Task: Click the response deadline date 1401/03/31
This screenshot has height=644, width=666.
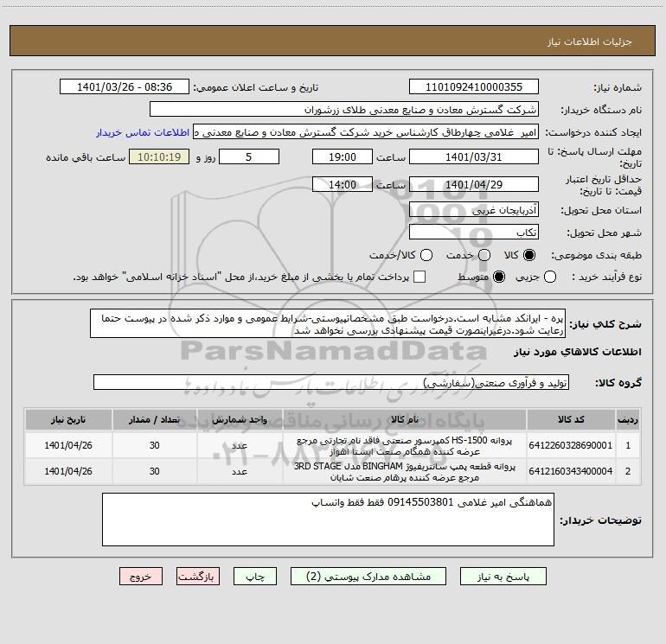Action: coord(474,156)
